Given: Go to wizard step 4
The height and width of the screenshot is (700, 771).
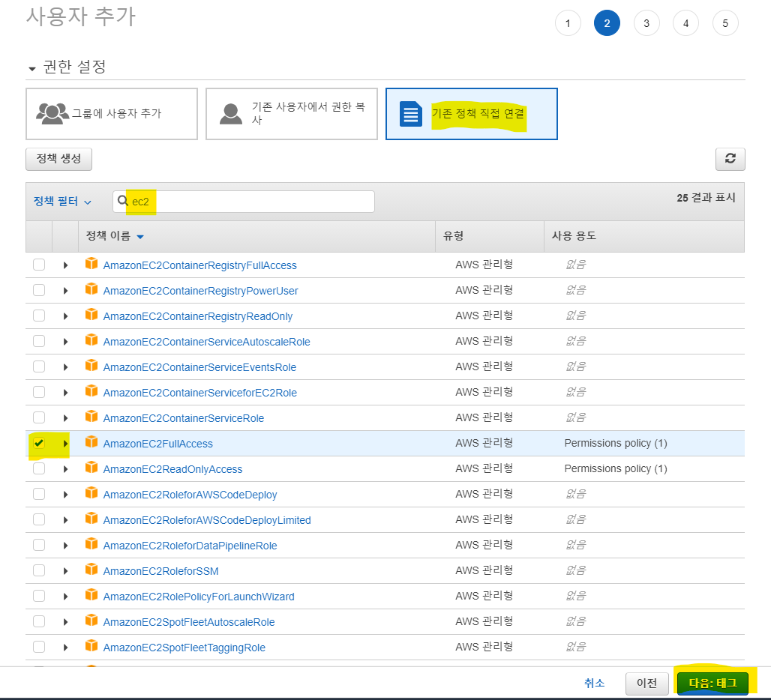Looking at the screenshot, I should pos(686,23).
